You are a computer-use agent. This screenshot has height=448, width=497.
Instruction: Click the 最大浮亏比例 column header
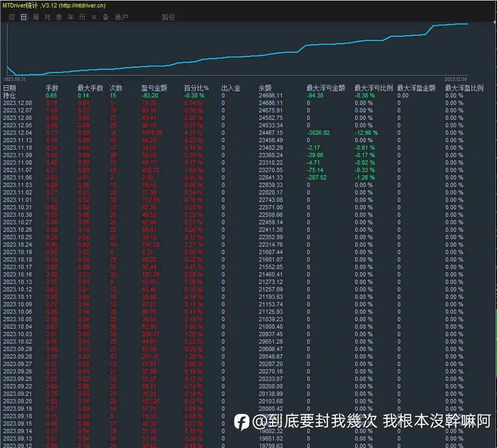(374, 88)
